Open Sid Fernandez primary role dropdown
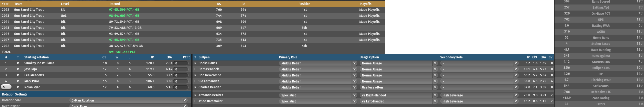This screenshot has width=644, height=107. pos(318,81)
